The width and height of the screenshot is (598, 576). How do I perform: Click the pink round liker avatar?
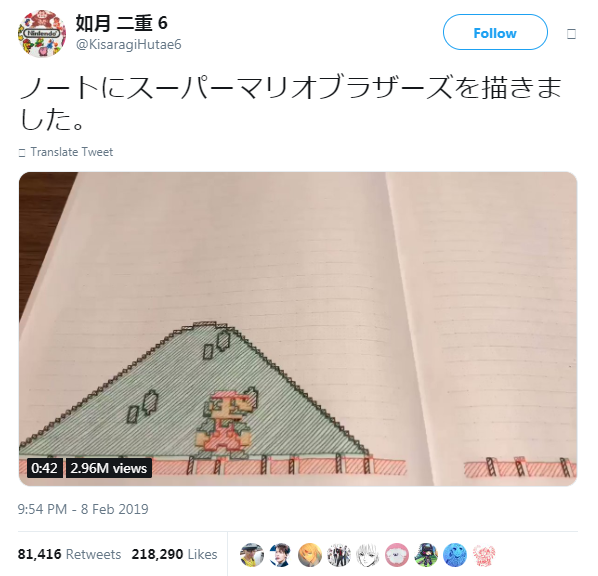pyautogui.click(x=397, y=555)
